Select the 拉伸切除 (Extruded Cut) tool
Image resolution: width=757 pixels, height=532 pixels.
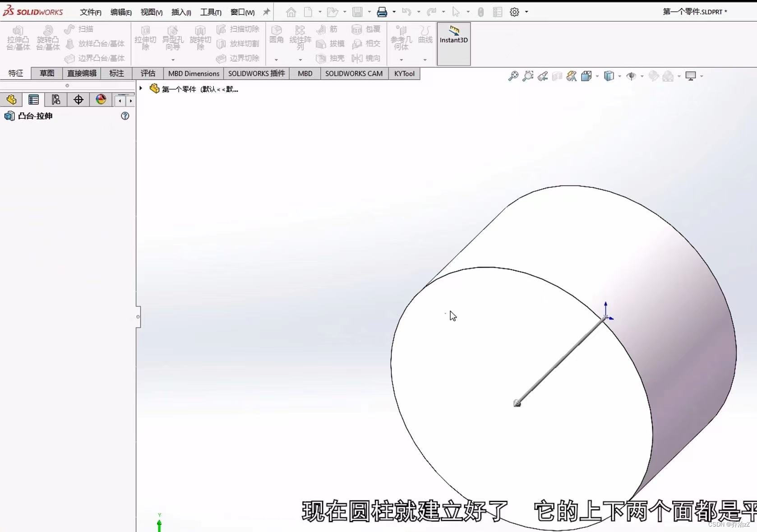(x=145, y=38)
